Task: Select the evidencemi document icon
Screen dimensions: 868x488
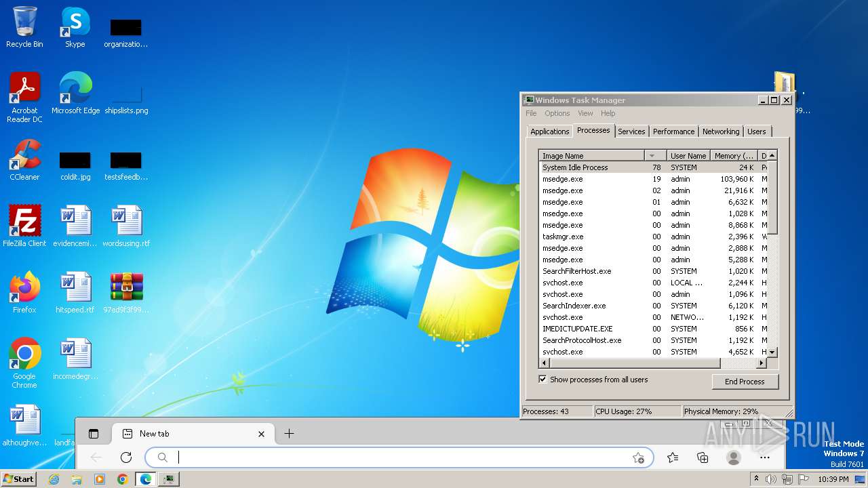Action: point(75,226)
